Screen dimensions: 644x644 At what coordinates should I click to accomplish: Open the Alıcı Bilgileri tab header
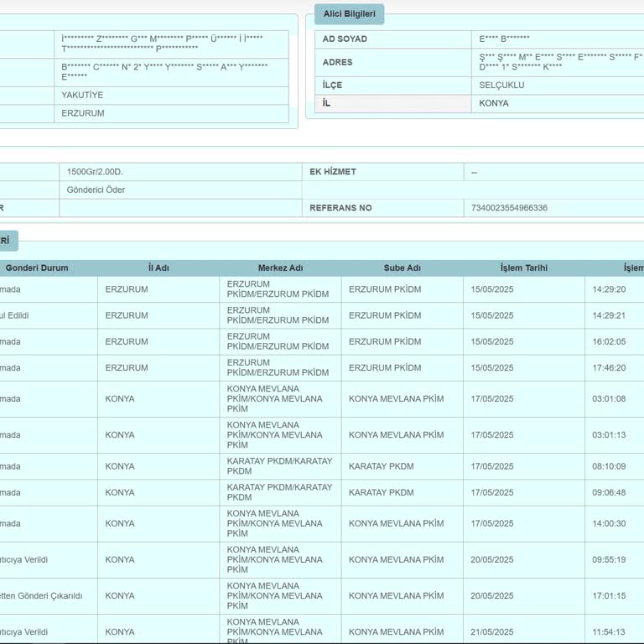pos(349,14)
